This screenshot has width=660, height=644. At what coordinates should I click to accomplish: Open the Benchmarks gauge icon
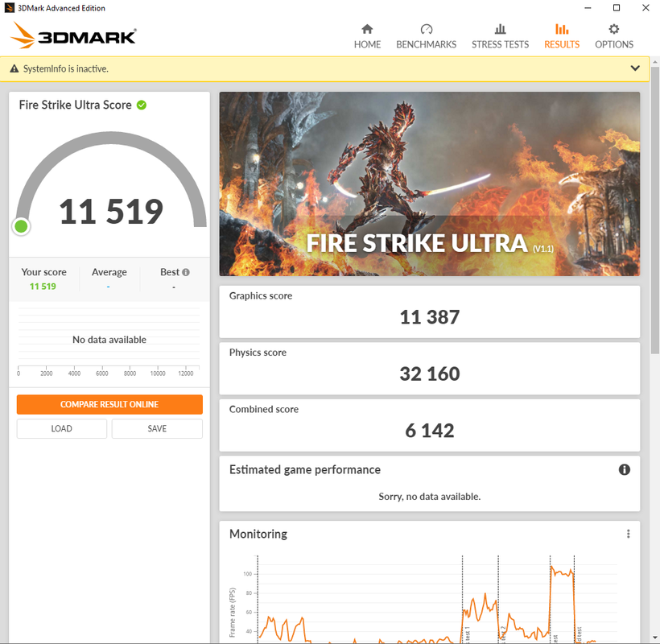[426, 29]
